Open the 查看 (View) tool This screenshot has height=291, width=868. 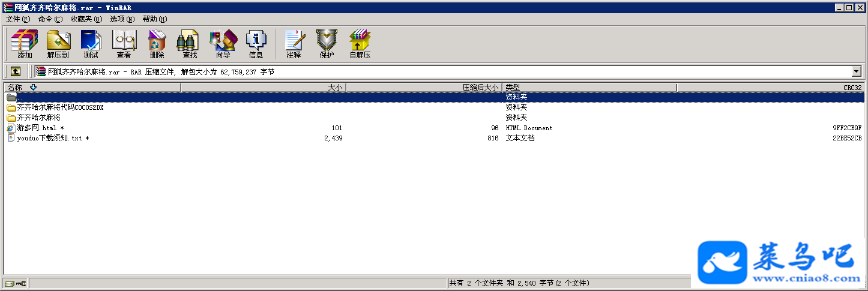pyautogui.click(x=124, y=44)
